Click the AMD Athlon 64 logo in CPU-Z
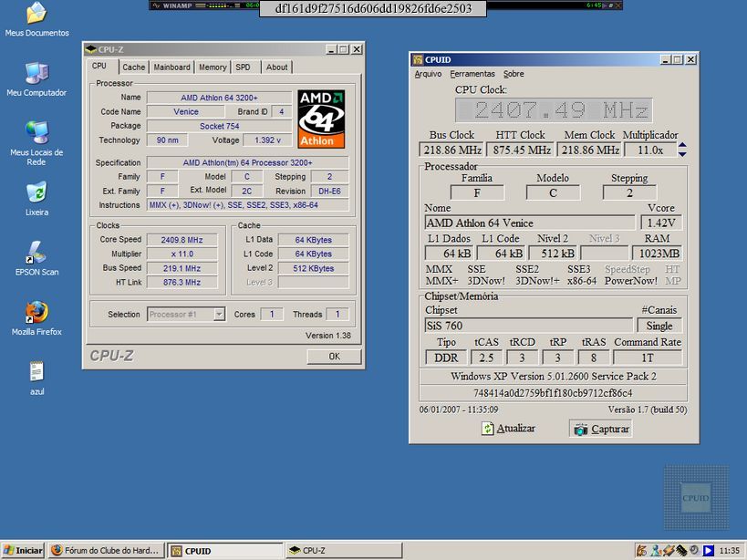 click(x=321, y=119)
